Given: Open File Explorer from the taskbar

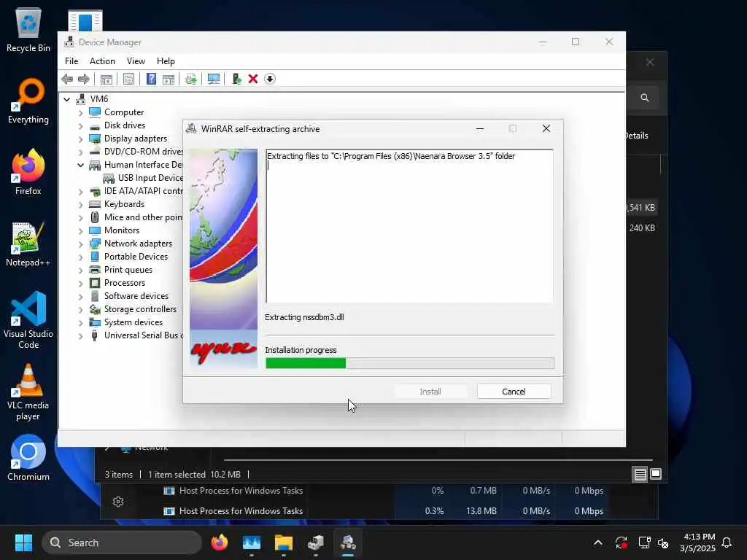Looking at the screenshot, I should pyautogui.click(x=284, y=542).
